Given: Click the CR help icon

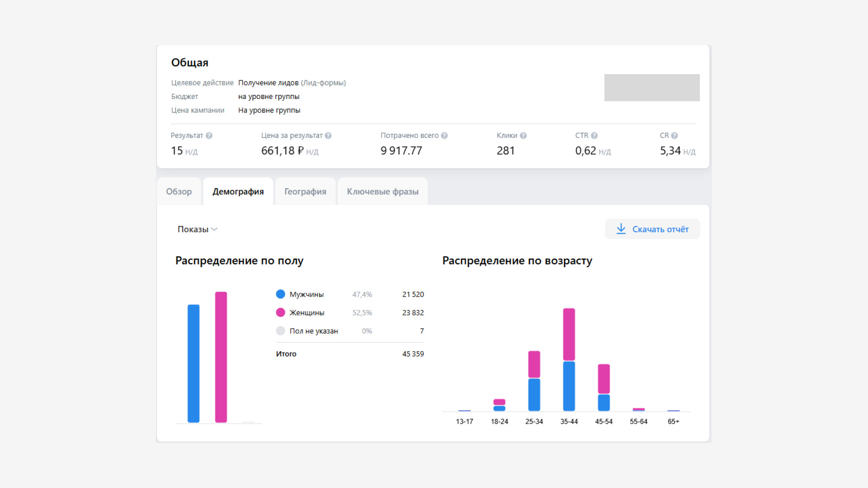Looking at the screenshot, I should (x=674, y=136).
